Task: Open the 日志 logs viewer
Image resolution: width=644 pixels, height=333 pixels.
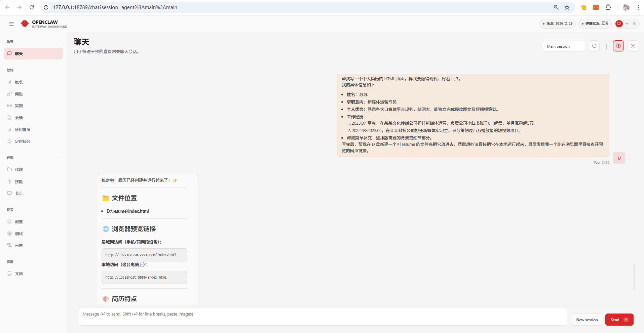Action: [19, 245]
